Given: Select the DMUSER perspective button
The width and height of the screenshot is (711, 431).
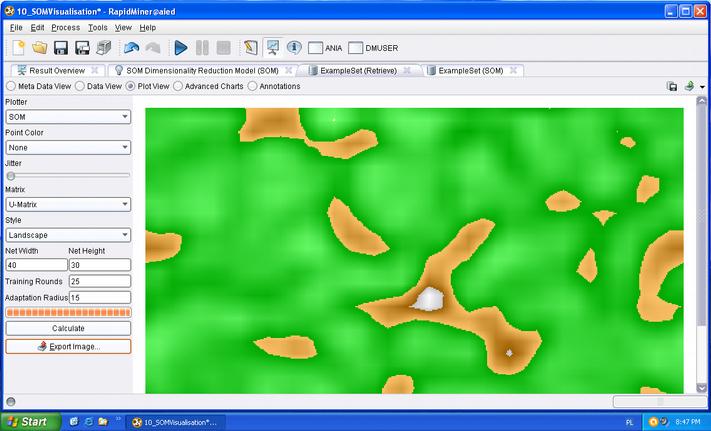Looking at the screenshot, I should 373,48.
